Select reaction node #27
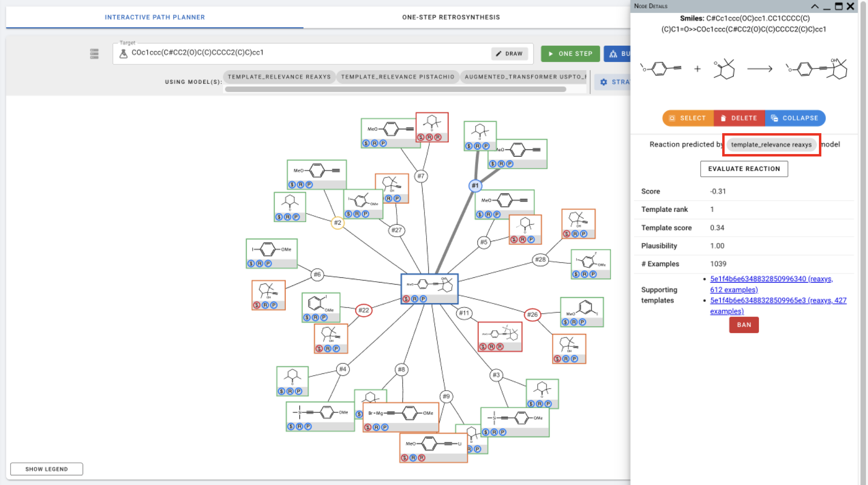Screen dimensions: 868x485 [x=397, y=230]
